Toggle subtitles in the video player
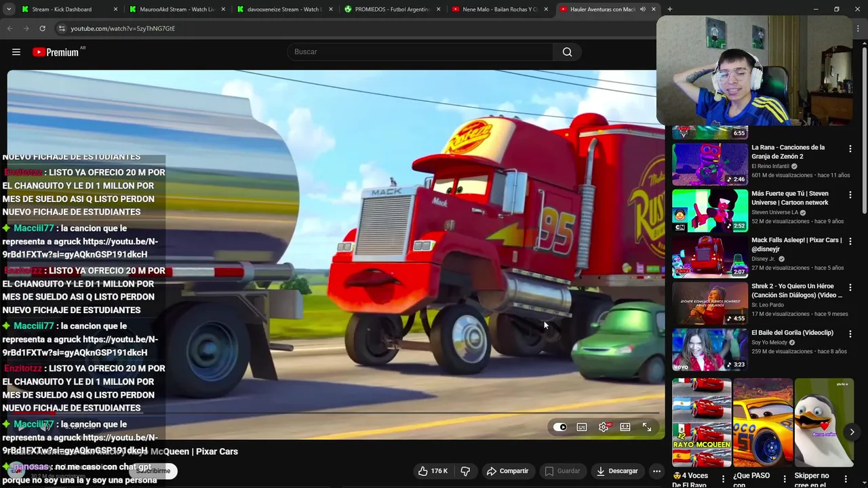Viewport: 868px width, 488px height. (x=582, y=427)
